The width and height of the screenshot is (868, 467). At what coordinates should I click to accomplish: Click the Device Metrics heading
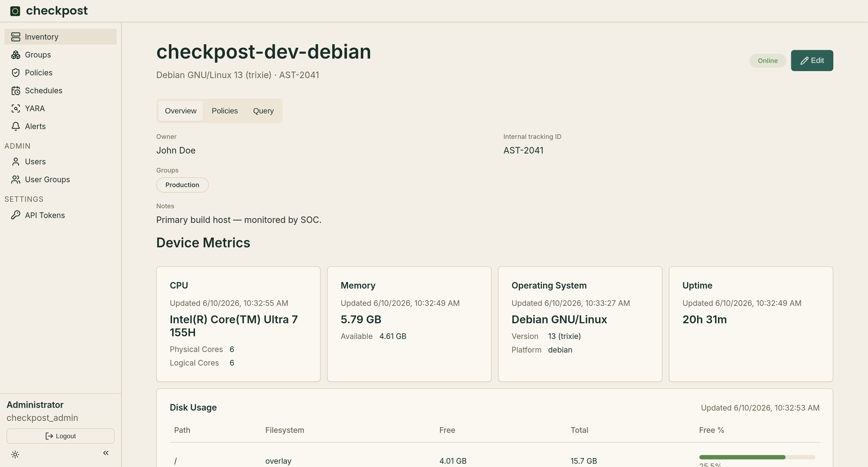(203, 243)
